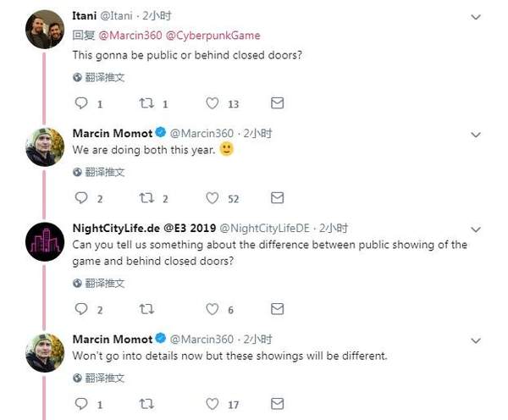Screen dimensions: 508x420
Task: Like Itani's tweet with 13 likes
Action: [213, 103]
